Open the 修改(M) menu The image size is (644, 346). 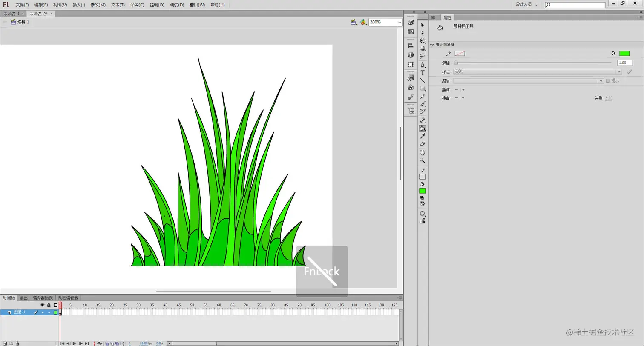[x=98, y=5]
